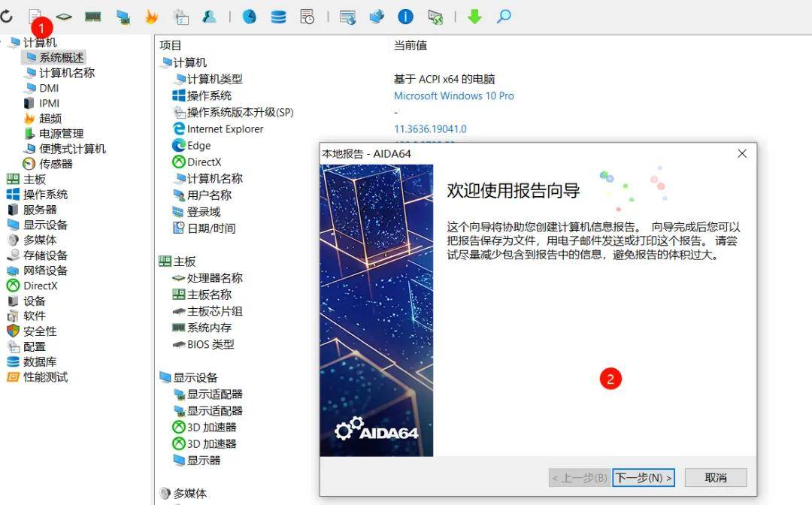Click the 当前值 column header

pos(411,46)
